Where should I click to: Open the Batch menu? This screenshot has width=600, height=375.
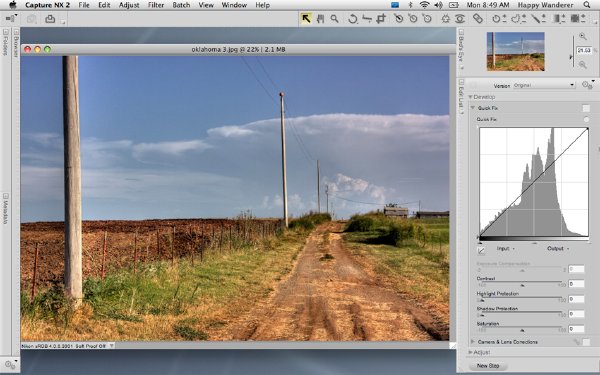point(181,5)
